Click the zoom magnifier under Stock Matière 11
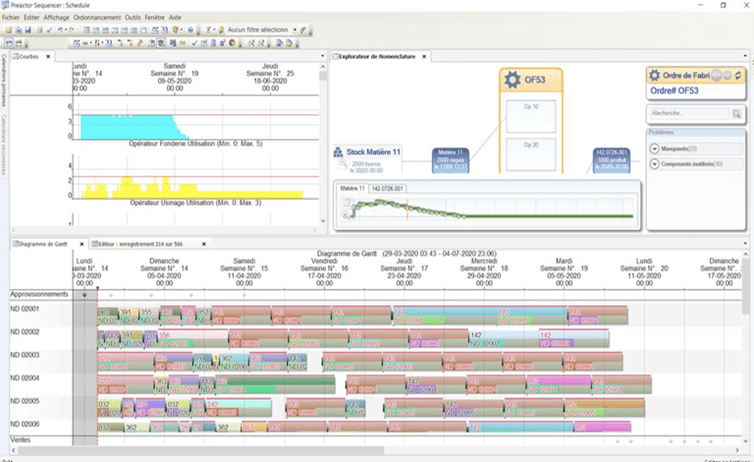Image resolution: width=754 pixels, height=462 pixels. (343, 164)
